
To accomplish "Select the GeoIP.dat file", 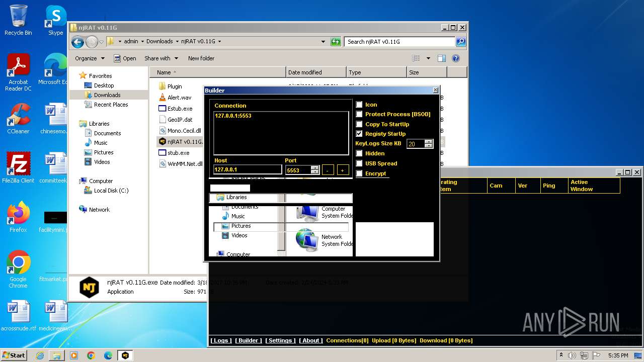I will (x=179, y=120).
